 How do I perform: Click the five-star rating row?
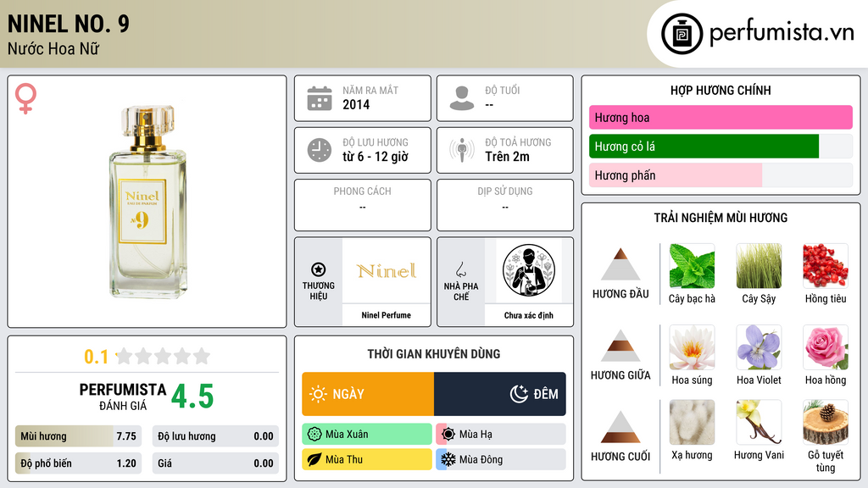[164, 356]
